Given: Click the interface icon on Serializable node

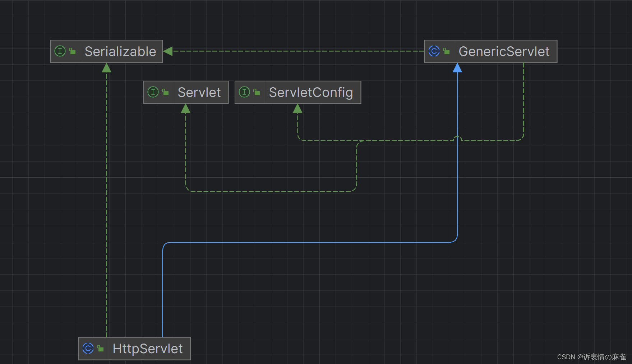Looking at the screenshot, I should (60, 51).
